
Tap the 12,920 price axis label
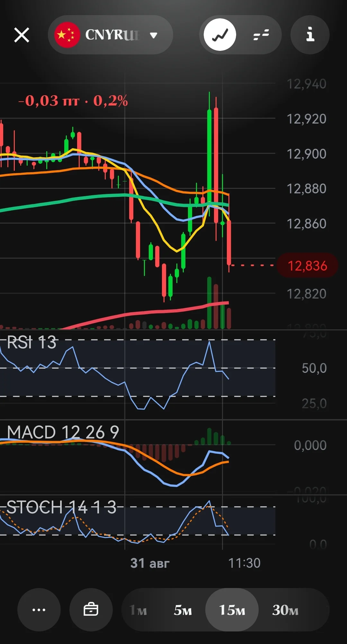pyautogui.click(x=307, y=119)
